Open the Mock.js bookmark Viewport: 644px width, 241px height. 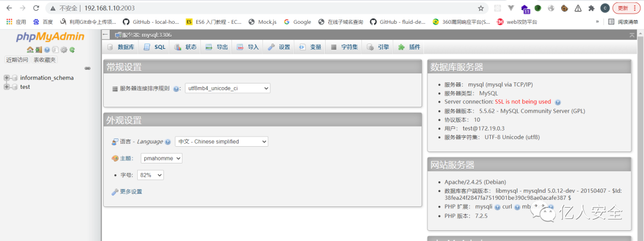coord(263,21)
